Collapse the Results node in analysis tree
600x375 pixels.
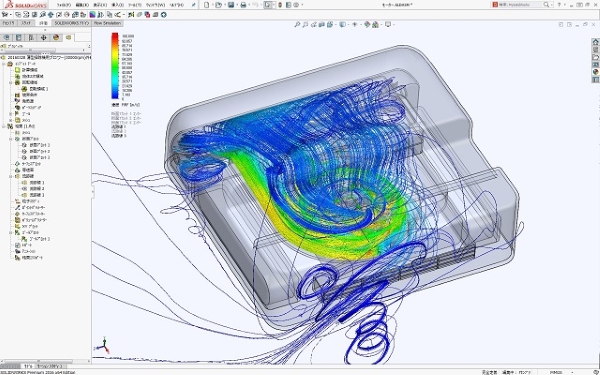point(4,126)
